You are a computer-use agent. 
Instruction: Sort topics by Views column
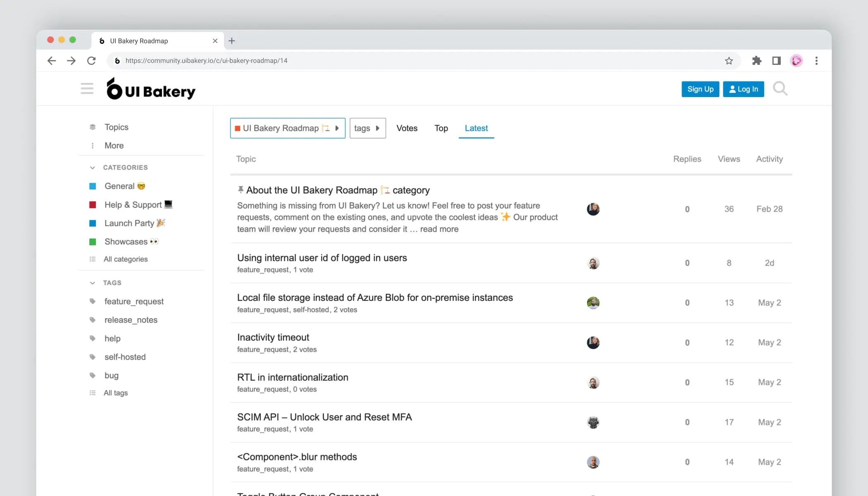click(729, 159)
